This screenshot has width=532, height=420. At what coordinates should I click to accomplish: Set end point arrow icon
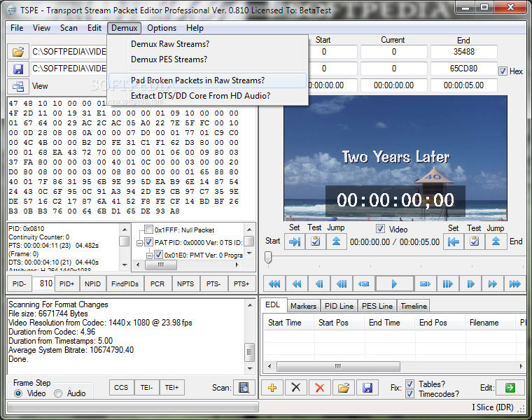coord(454,241)
